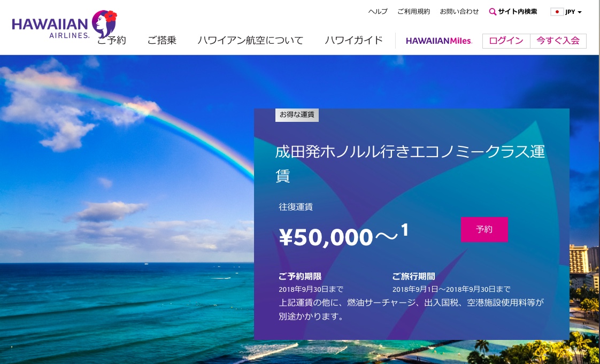The height and width of the screenshot is (364, 600).
Task: Click the 今すぐ入会 button
Action: [x=558, y=41]
